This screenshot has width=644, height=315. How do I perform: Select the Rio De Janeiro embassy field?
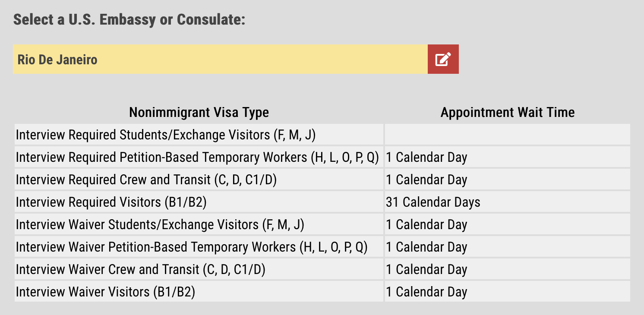220,59
